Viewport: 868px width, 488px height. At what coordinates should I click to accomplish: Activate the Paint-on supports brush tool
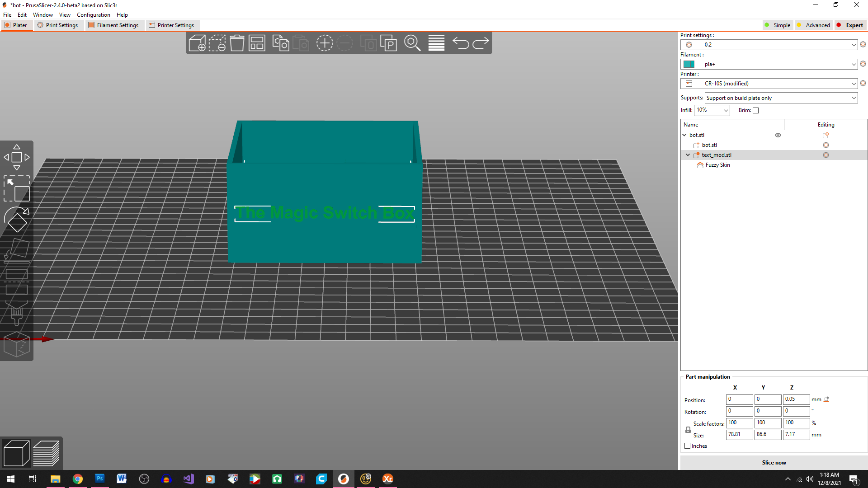(17, 312)
